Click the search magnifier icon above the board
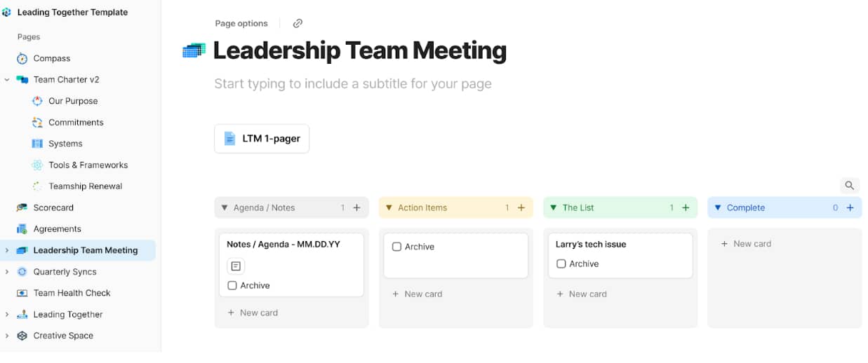 pyautogui.click(x=849, y=186)
